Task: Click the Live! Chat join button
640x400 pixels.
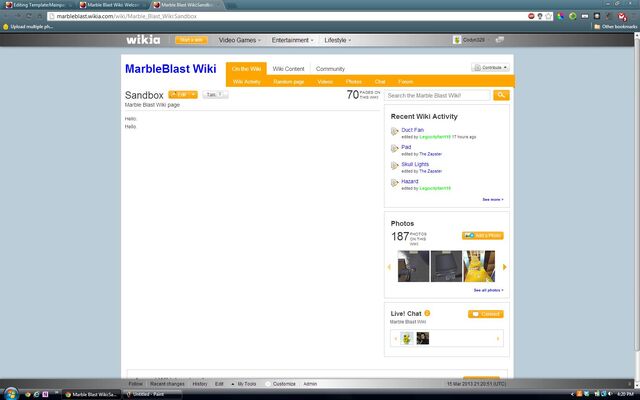Action: [x=486, y=314]
